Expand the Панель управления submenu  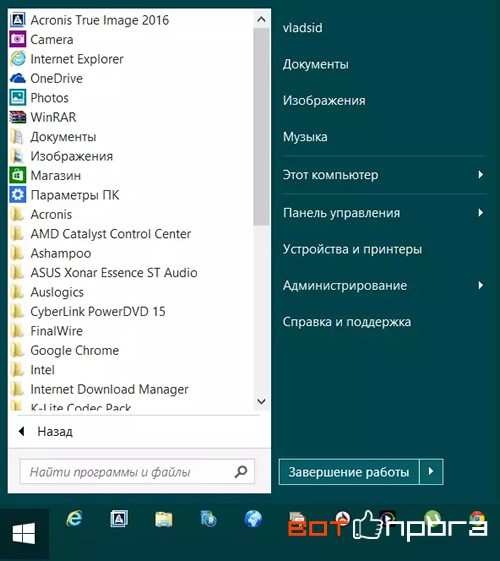[384, 213]
